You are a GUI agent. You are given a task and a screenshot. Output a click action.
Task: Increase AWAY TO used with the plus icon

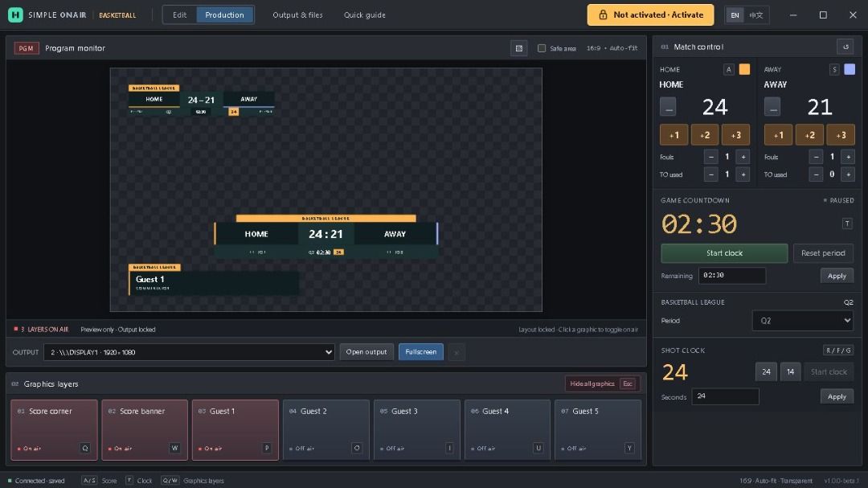pyautogui.click(x=848, y=174)
